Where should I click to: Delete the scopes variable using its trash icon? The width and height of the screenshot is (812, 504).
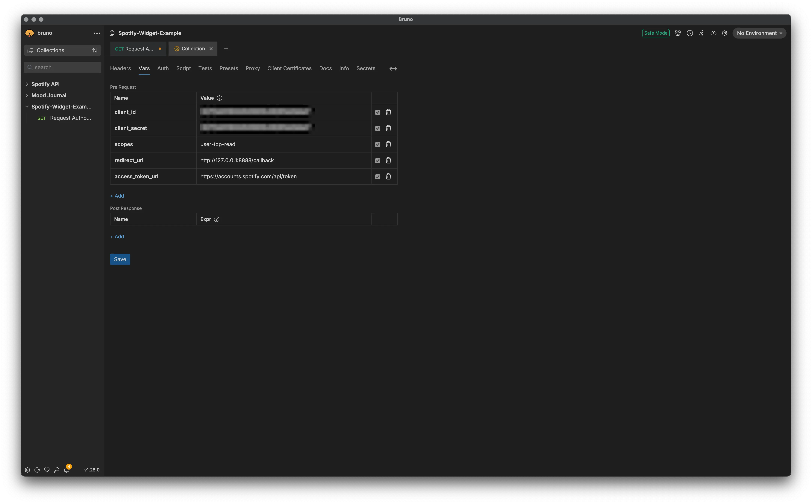click(388, 144)
